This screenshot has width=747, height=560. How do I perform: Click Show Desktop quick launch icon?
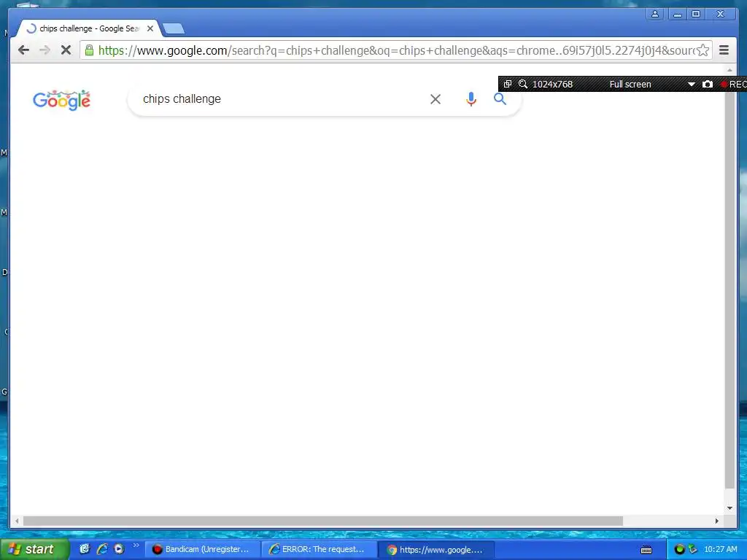click(x=85, y=549)
